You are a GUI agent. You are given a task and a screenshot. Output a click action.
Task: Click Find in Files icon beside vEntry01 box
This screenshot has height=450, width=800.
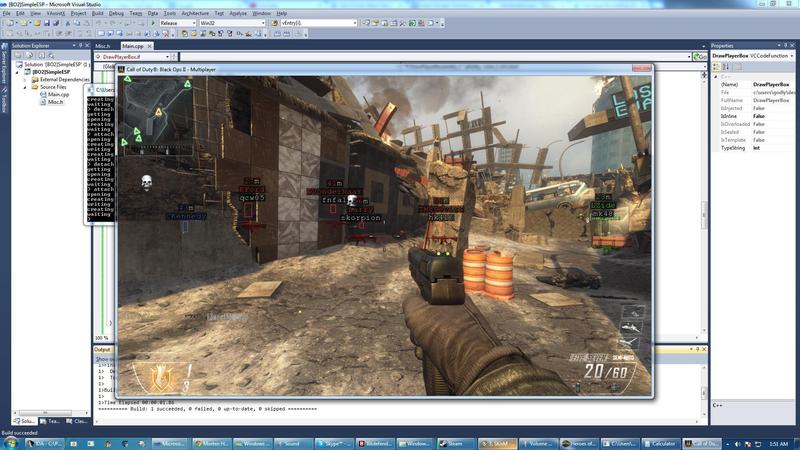[x=274, y=23]
